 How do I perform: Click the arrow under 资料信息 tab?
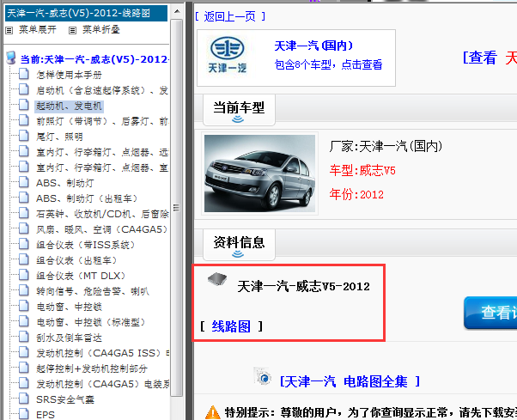pos(238,254)
